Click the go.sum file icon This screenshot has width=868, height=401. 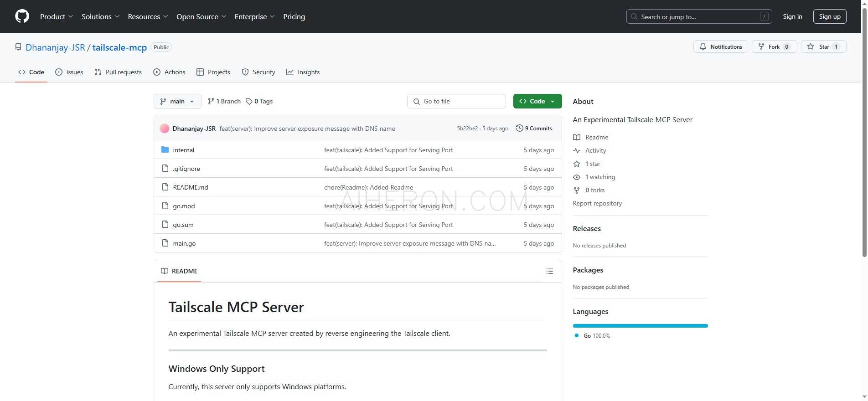(165, 224)
